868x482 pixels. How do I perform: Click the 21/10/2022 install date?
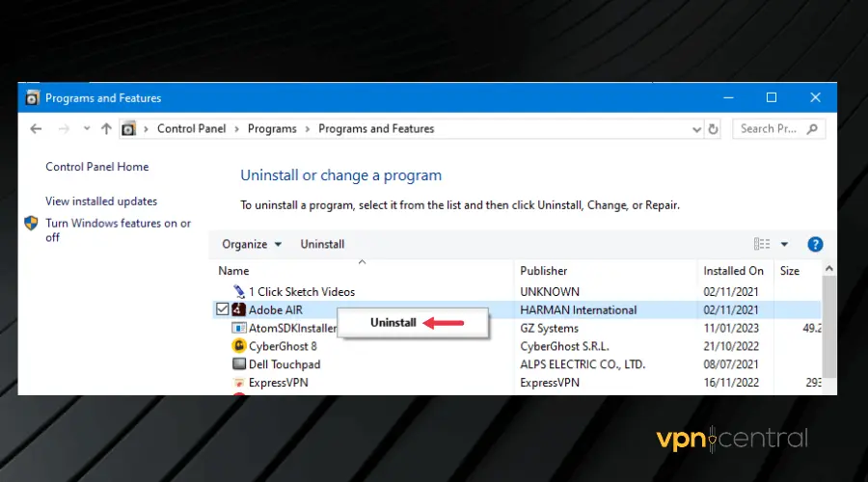click(x=731, y=346)
